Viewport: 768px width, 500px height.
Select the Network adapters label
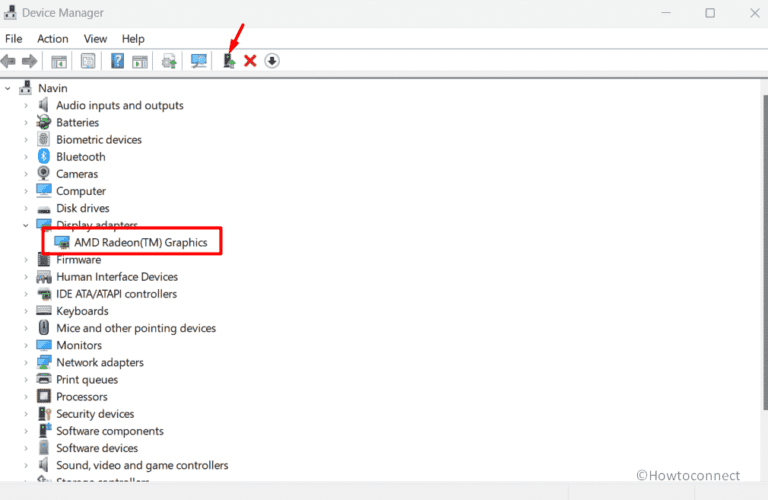100,362
